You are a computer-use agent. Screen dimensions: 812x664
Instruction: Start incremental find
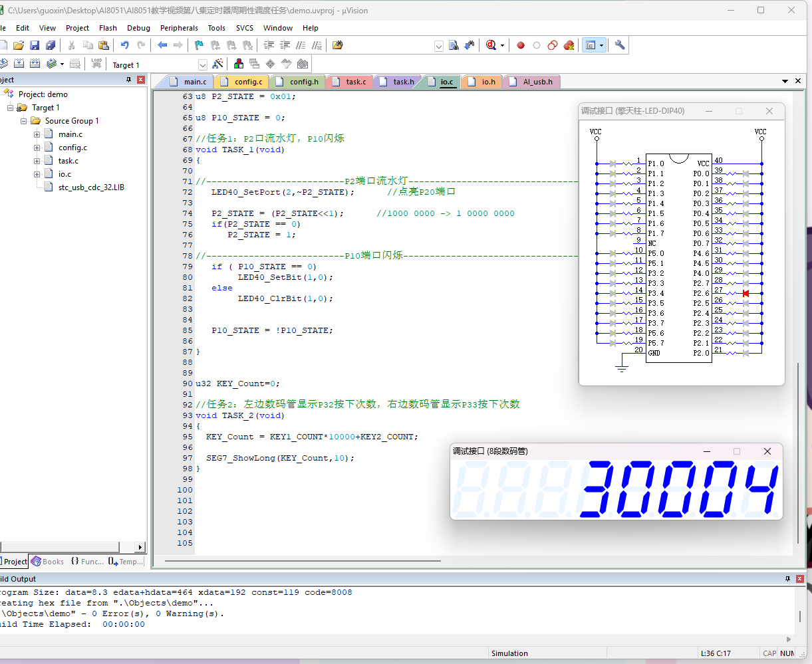pyautogui.click(x=470, y=45)
